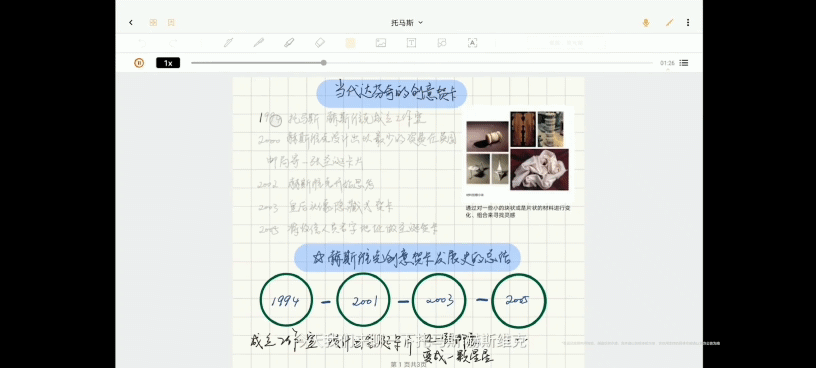Screen dimensions: 816x368
Task: Select the text recognition tool
Action: [x=473, y=43]
